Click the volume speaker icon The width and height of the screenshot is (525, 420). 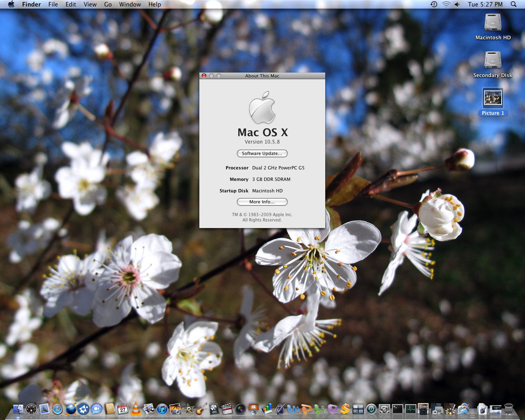[457, 4]
